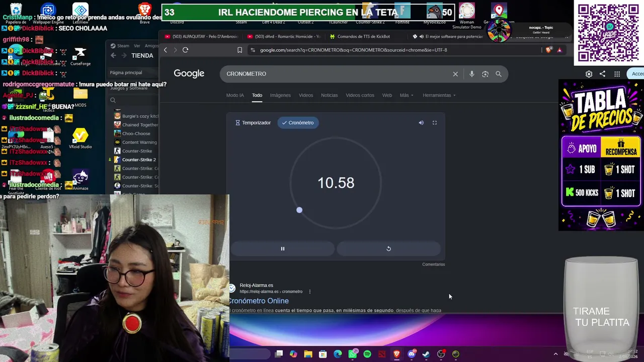Open Google quick settings gear

point(589,74)
